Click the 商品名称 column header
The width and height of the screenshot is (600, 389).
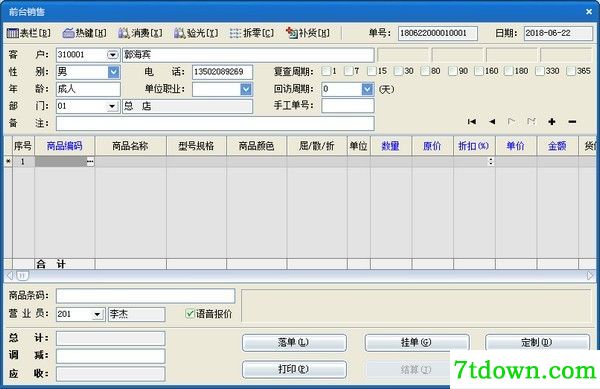coord(130,146)
